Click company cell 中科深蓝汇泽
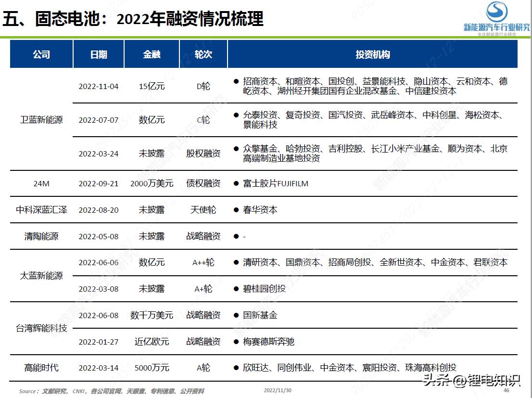The image size is (532, 398). [41, 210]
